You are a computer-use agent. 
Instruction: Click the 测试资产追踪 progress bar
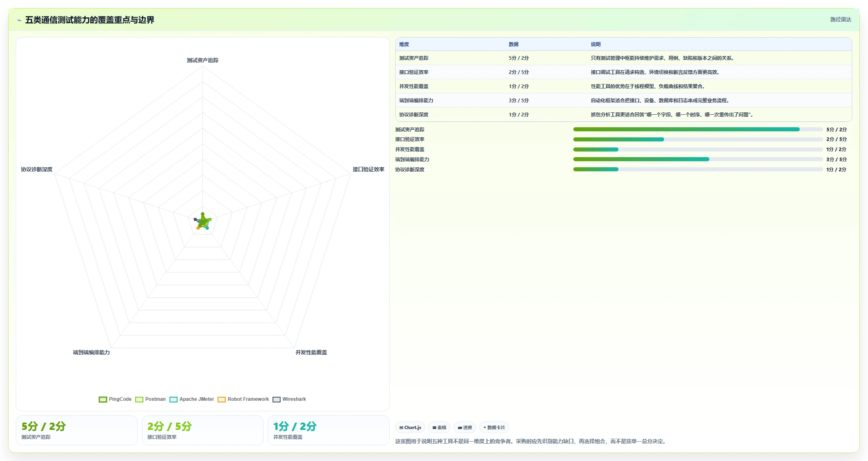(x=698, y=129)
